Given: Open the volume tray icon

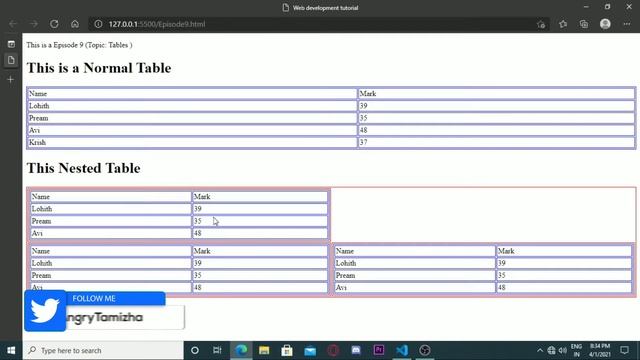Looking at the screenshot, I should pos(563,350).
